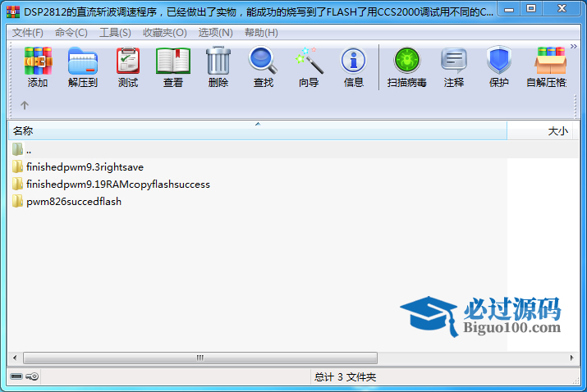Start Virus Scan (扫描病毒) icon
The height and width of the screenshot is (392, 587).
tap(407, 66)
